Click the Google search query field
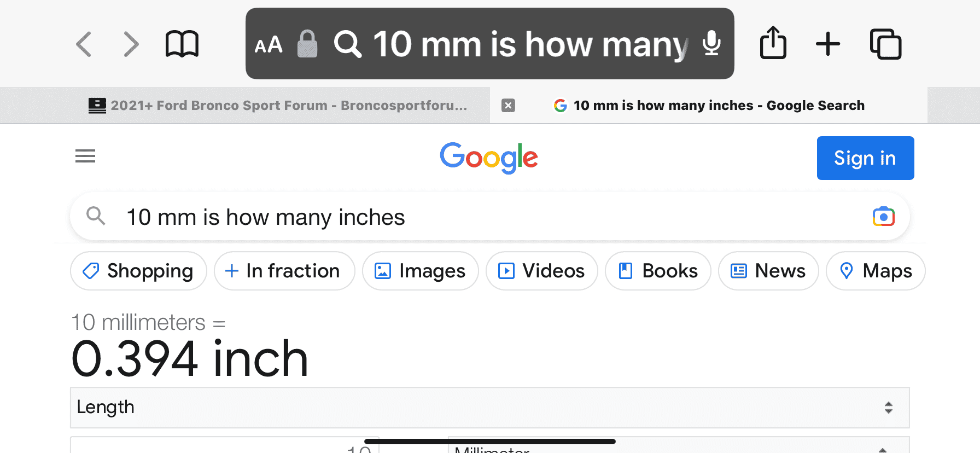The height and width of the screenshot is (453, 980). pyautogui.click(x=481, y=217)
